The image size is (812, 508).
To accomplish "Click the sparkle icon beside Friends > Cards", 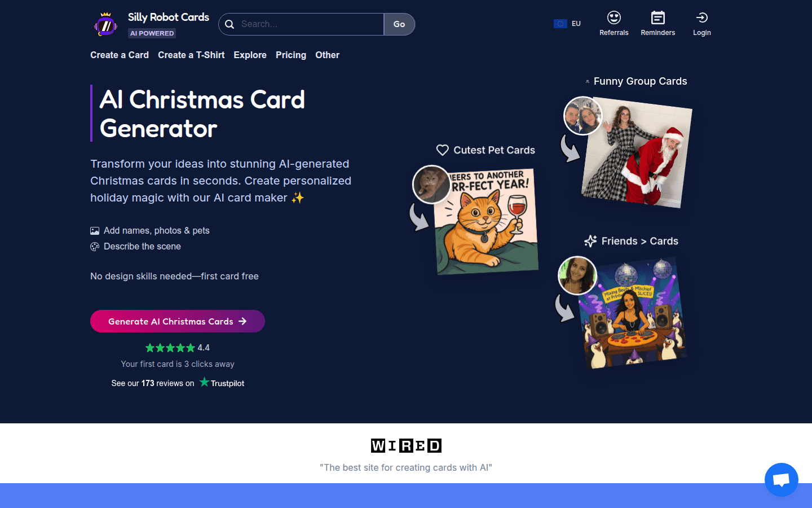I will coord(590,241).
